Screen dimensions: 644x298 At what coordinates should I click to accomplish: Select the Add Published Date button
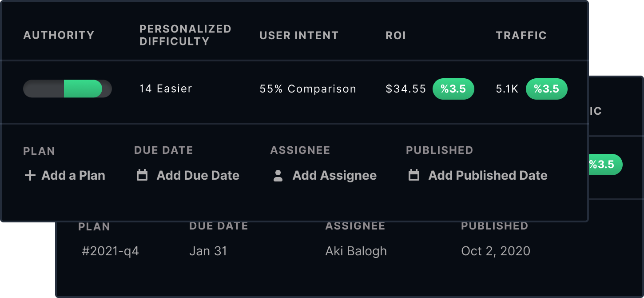tap(478, 176)
